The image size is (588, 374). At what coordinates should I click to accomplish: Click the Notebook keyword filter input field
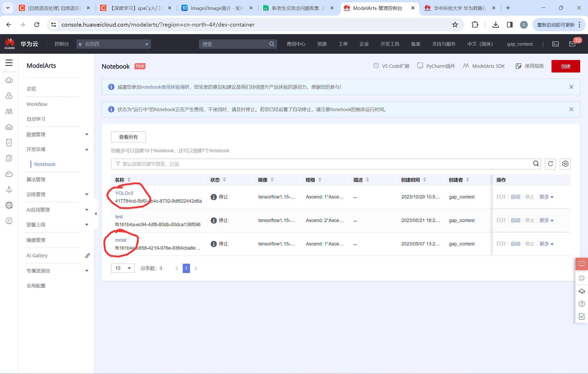pyautogui.click(x=323, y=164)
